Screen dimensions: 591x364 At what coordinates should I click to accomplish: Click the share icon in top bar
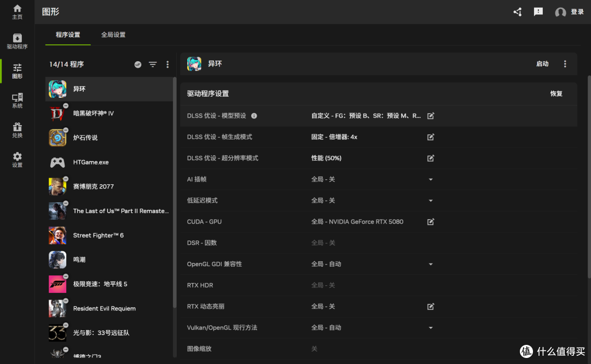518,12
